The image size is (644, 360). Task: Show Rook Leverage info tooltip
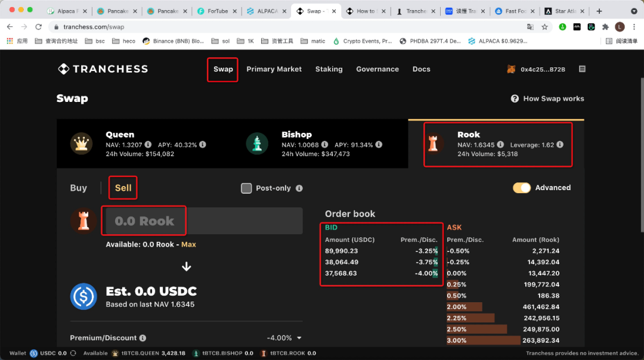coord(560,144)
